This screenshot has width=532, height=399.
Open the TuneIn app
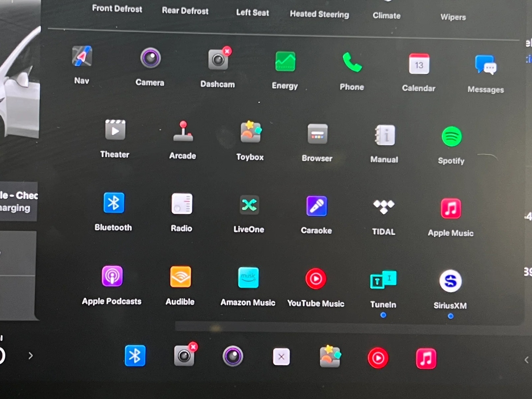[383, 280]
